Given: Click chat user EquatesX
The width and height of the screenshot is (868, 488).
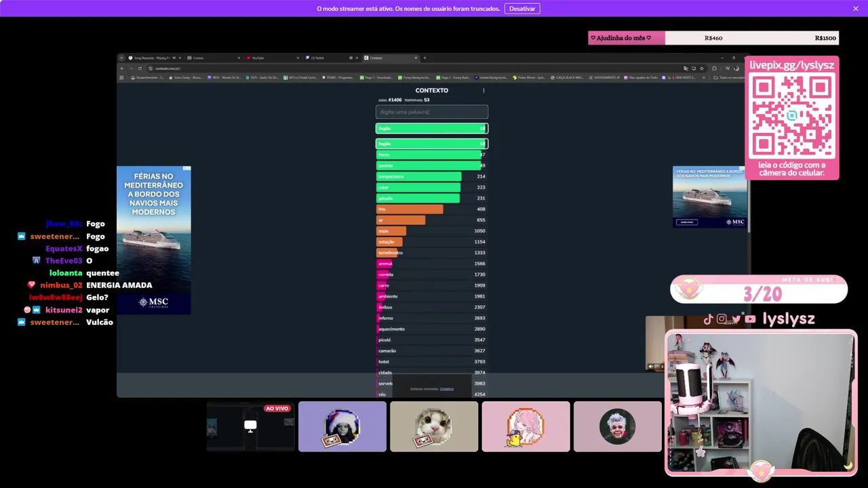Looking at the screenshot, I should pyautogui.click(x=64, y=249).
